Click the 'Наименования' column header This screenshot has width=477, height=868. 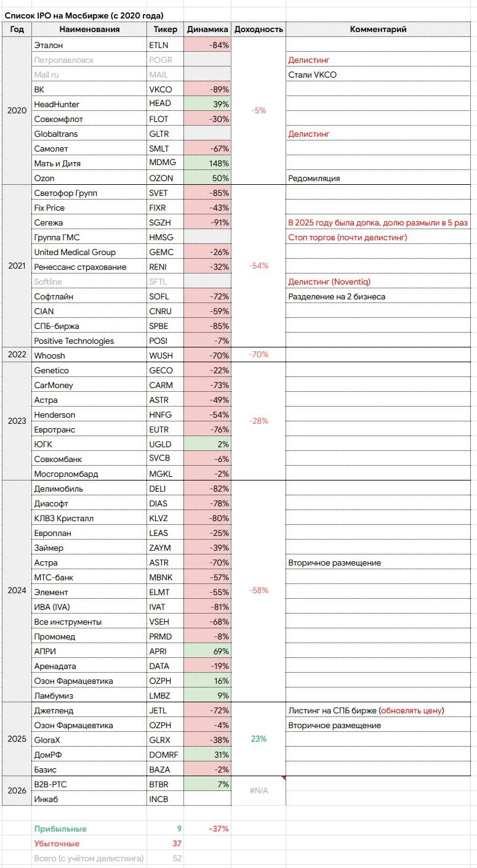pyautogui.click(x=90, y=30)
